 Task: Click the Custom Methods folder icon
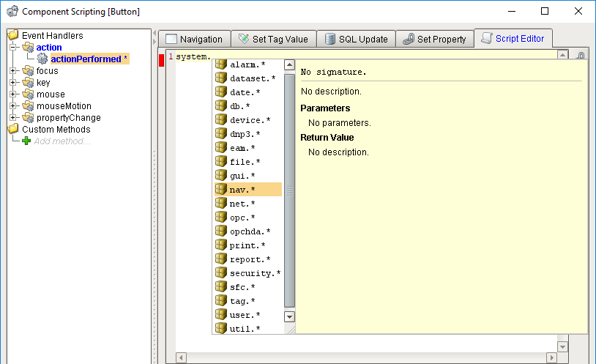pyautogui.click(x=13, y=129)
